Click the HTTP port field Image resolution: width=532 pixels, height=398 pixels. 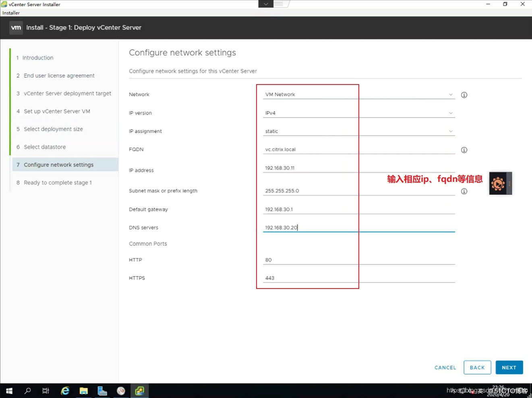(x=359, y=260)
